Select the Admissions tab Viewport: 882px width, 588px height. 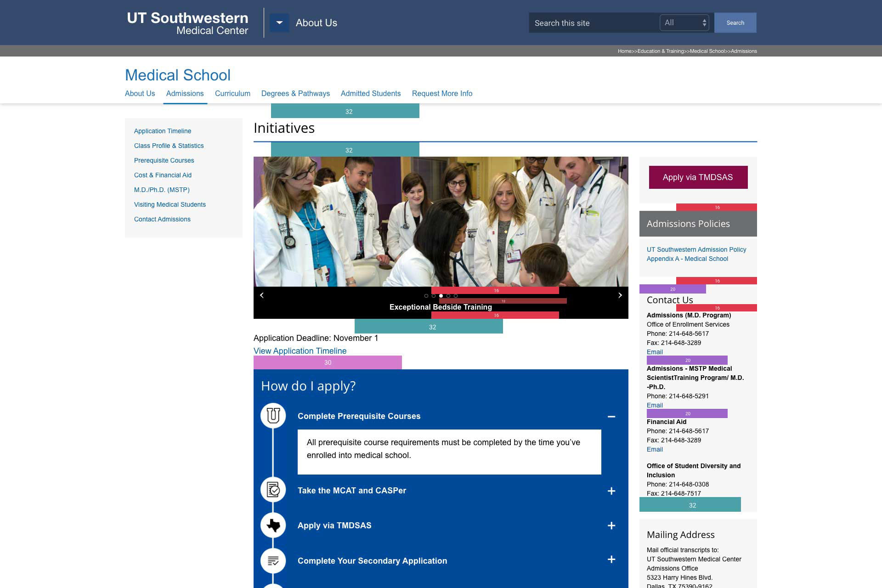(185, 94)
